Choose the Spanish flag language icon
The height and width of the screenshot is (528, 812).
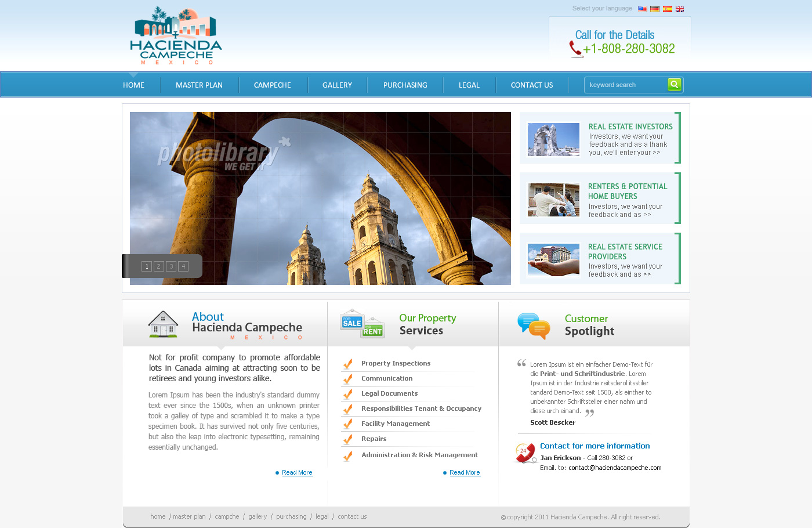668,9
